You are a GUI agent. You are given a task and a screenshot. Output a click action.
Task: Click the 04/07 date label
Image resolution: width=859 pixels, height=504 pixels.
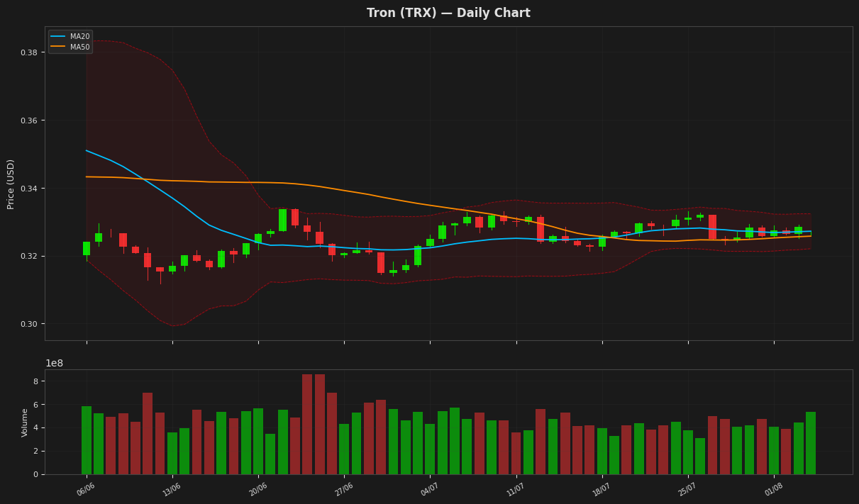pos(430,489)
